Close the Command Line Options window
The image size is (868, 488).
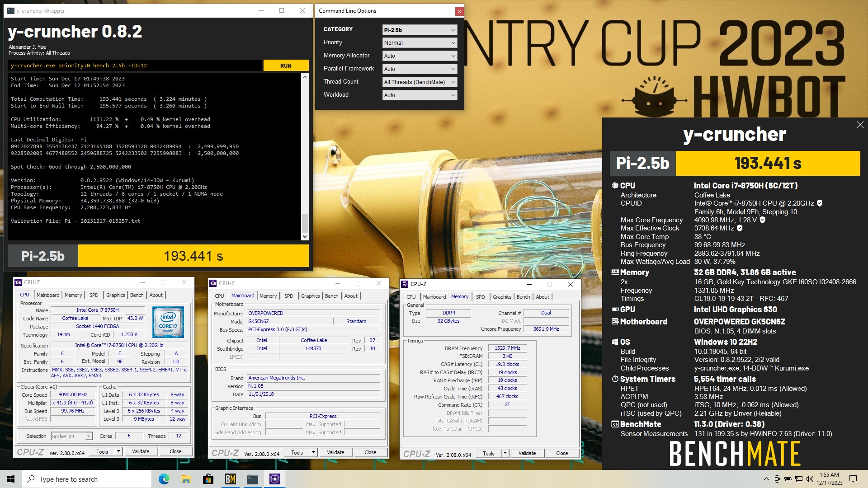tap(459, 11)
